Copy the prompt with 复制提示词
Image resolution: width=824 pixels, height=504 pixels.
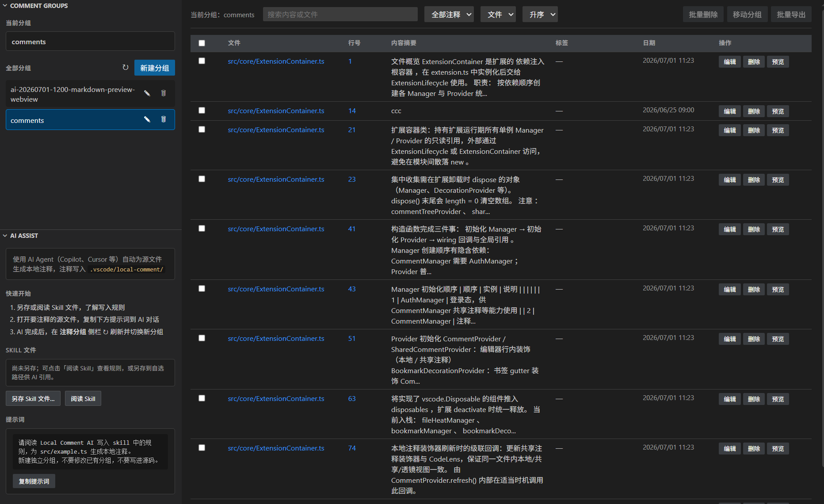[x=34, y=481]
